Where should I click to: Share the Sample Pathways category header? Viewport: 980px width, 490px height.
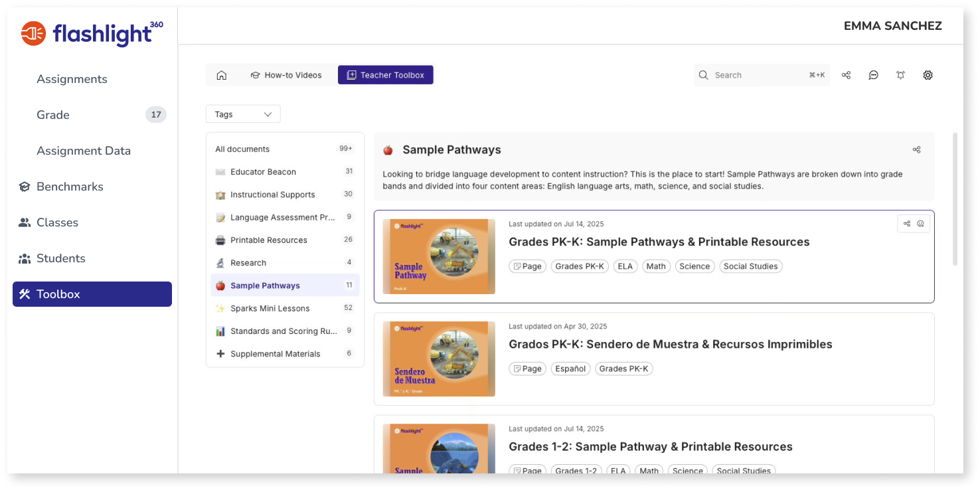(917, 149)
